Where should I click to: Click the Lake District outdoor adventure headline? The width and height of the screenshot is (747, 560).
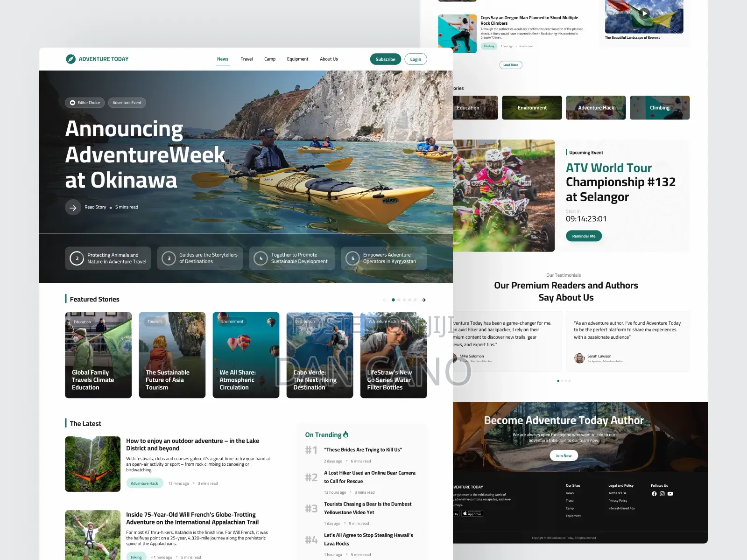[x=192, y=445]
